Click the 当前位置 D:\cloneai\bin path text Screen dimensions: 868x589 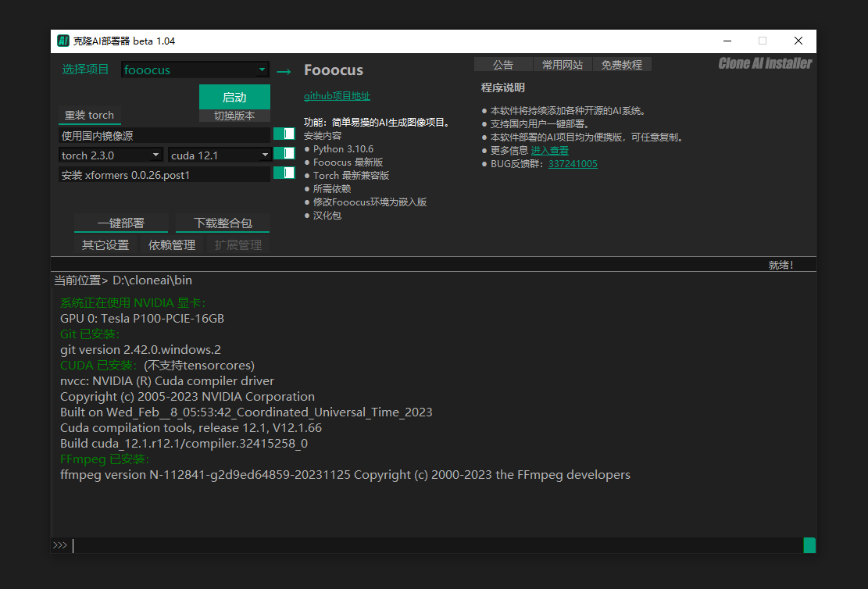click(x=123, y=280)
